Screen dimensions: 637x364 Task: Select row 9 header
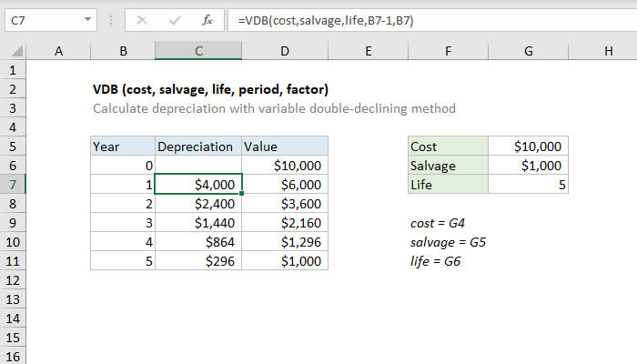(13, 223)
